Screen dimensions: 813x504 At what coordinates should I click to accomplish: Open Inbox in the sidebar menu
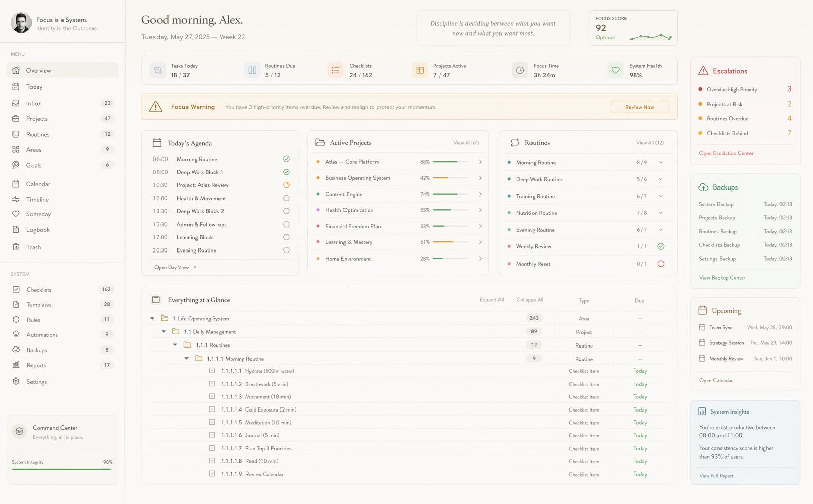34,103
